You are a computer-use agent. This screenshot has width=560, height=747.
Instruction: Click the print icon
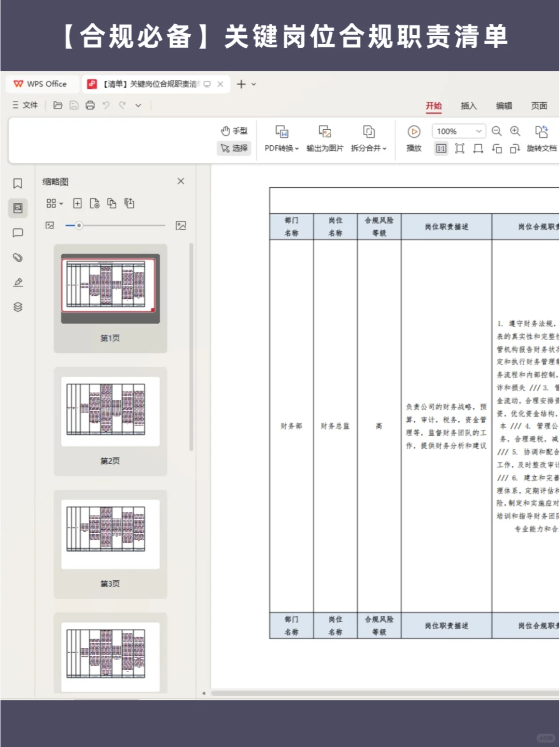tap(90, 105)
